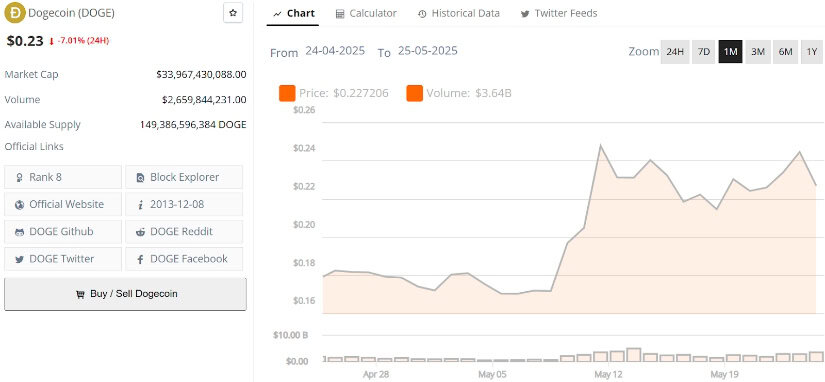Add Dogecoin to favorites with star icon
Viewport: 825px width, 382px height.
click(x=233, y=13)
